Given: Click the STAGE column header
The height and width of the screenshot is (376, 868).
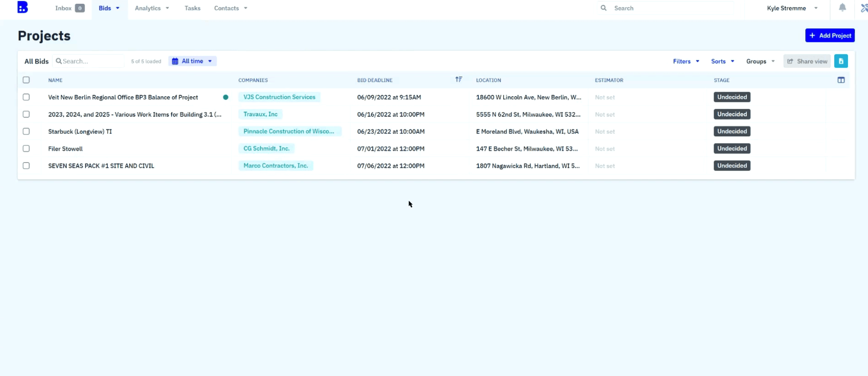Looking at the screenshot, I should tap(722, 80).
